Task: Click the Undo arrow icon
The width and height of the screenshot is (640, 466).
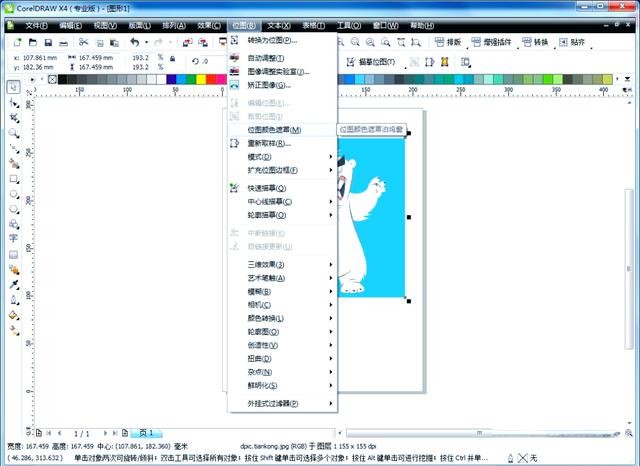Action: pyautogui.click(x=135, y=42)
